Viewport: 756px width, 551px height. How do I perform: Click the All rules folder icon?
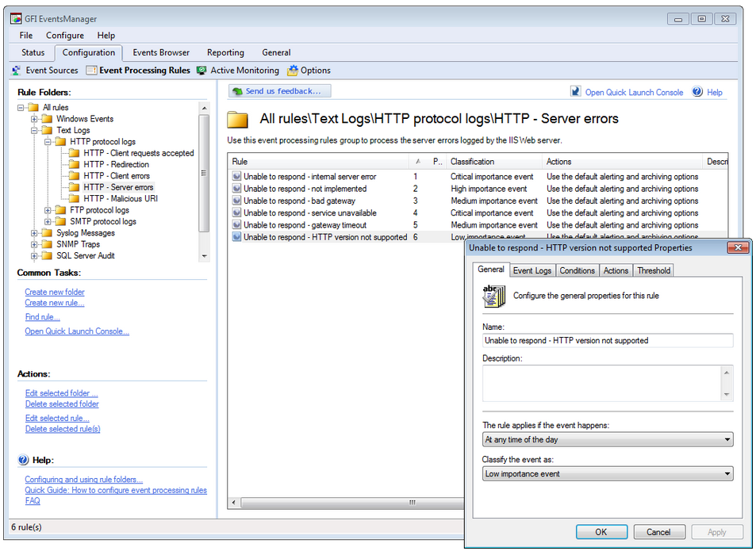click(33, 107)
